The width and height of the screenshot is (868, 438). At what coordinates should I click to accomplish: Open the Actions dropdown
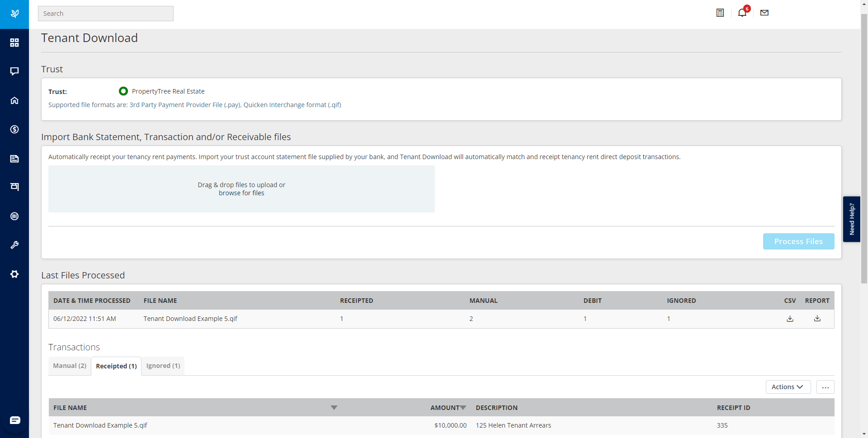click(788, 387)
